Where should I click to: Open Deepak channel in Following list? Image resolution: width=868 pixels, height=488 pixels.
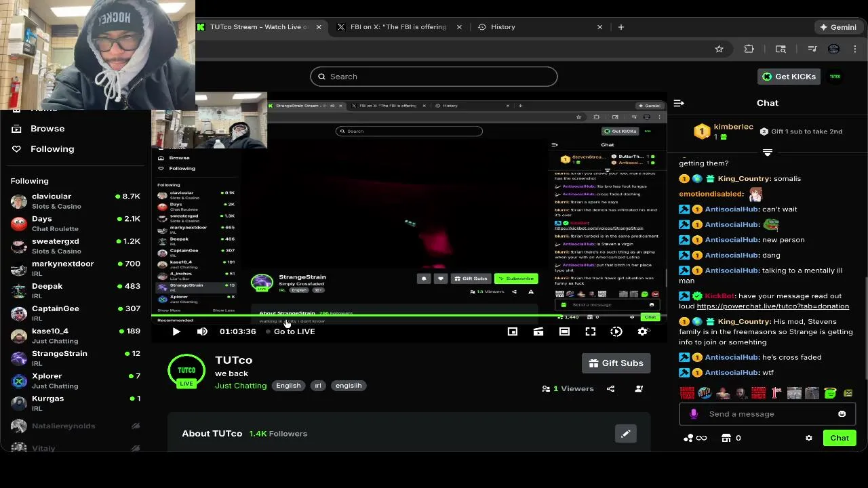click(76, 291)
